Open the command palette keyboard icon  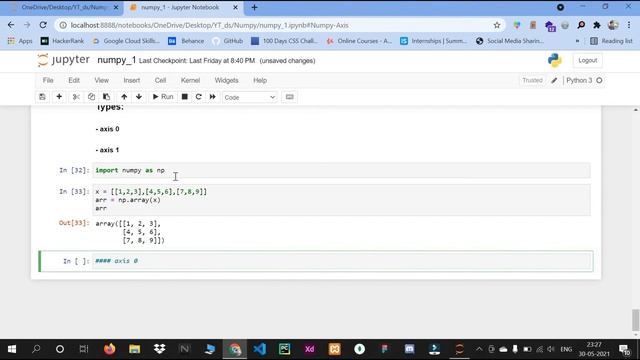point(289,97)
